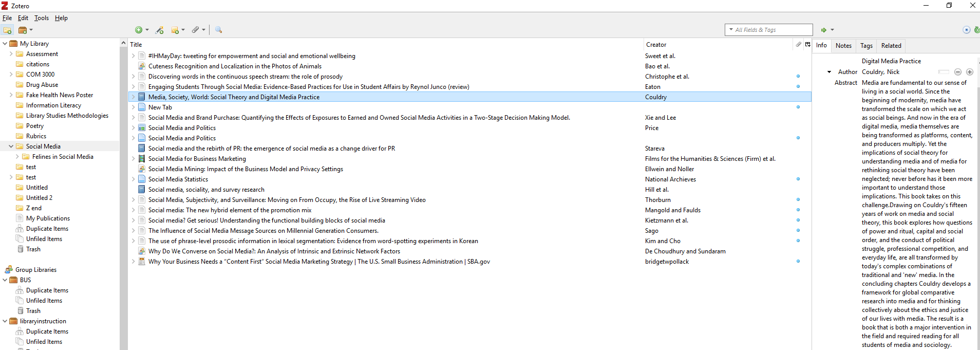Click attachment dot for bridgetwpollack row
The height and width of the screenshot is (350, 980).
798,261
